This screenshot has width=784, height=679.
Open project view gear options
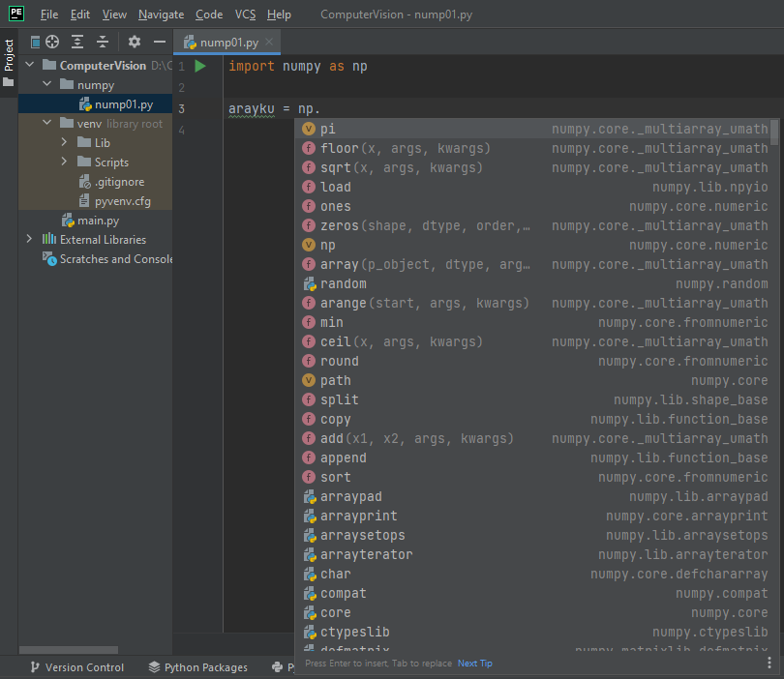pos(134,42)
